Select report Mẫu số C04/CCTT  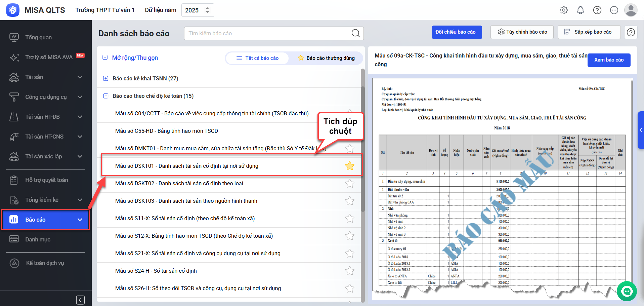(212, 113)
